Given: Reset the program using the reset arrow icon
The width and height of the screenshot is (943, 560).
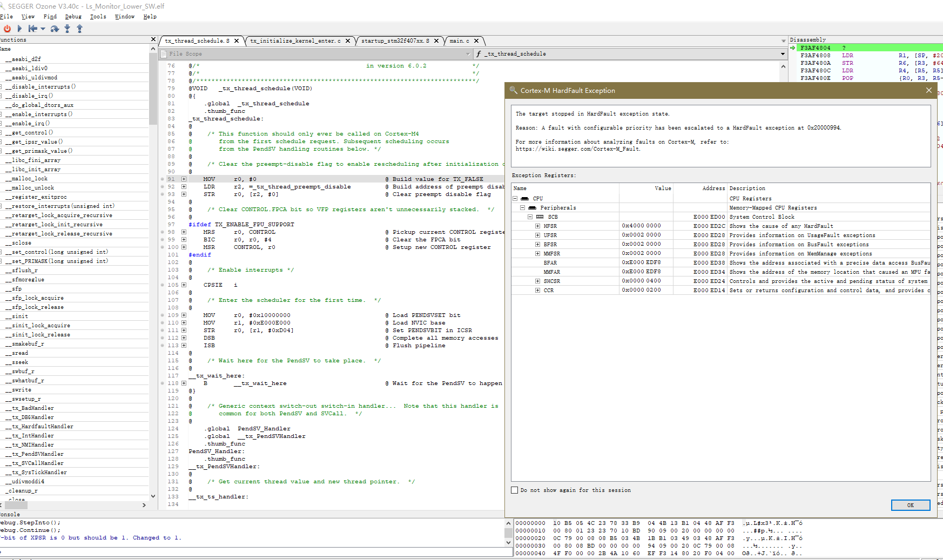Looking at the screenshot, I should tap(33, 29).
